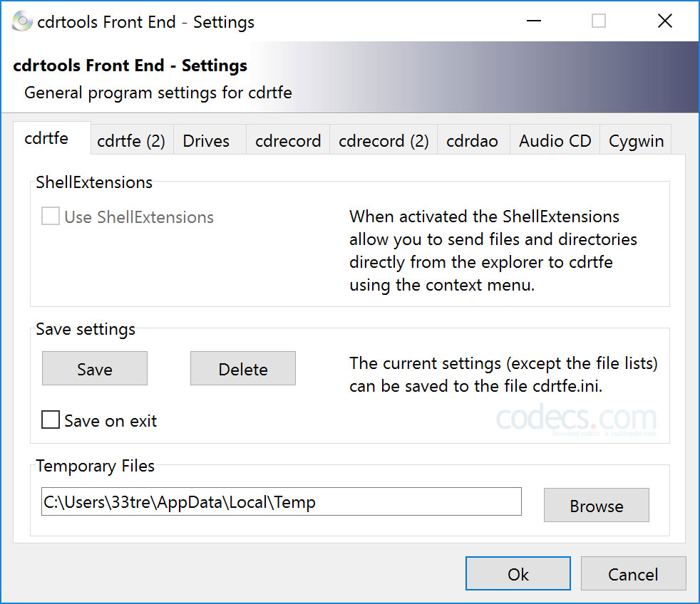700x604 pixels.
Task: Confirm settings with the Ok button
Action: 518,573
